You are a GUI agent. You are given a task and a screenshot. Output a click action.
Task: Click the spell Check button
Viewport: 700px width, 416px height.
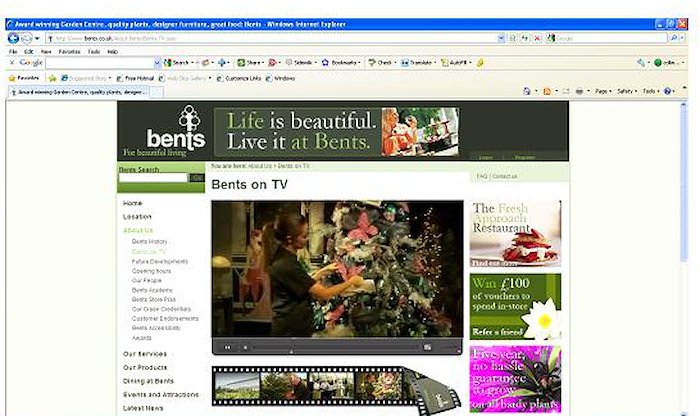coord(380,63)
